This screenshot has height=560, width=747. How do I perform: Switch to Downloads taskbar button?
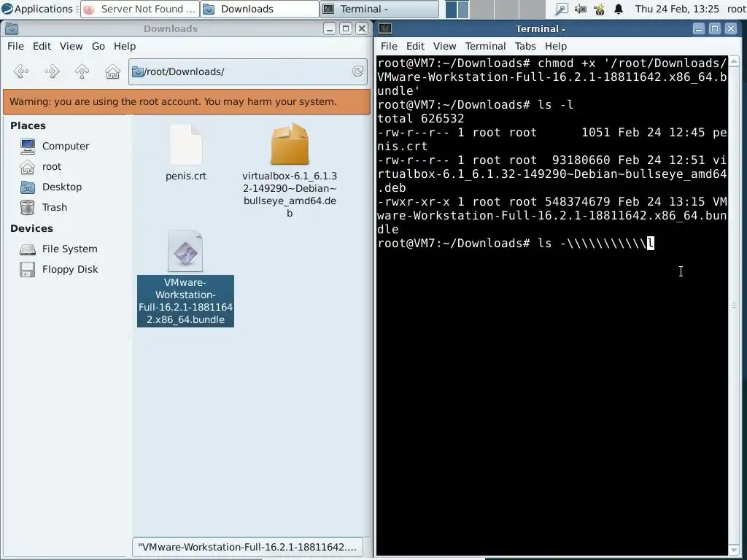[x=259, y=9]
